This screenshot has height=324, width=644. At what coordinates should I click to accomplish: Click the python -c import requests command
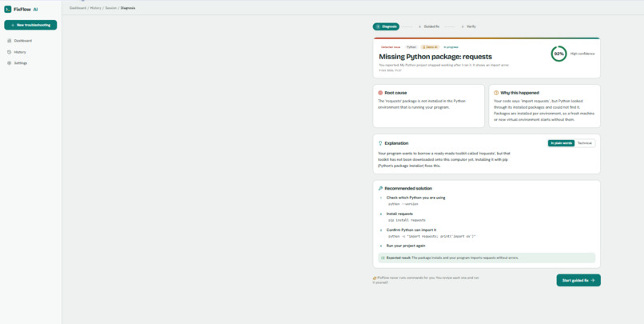coord(432,237)
